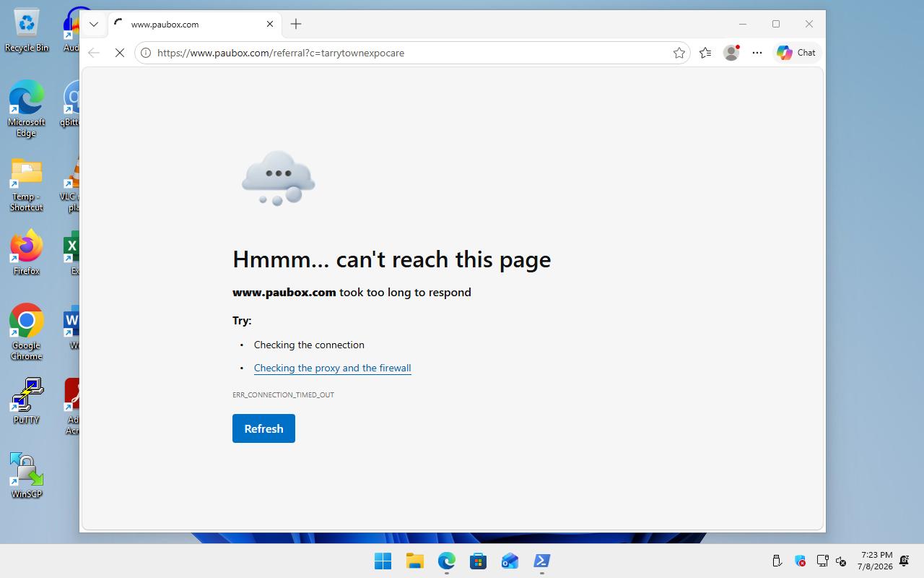Open the Windows Start menu
Image resolution: width=924 pixels, height=578 pixels.
tap(383, 561)
